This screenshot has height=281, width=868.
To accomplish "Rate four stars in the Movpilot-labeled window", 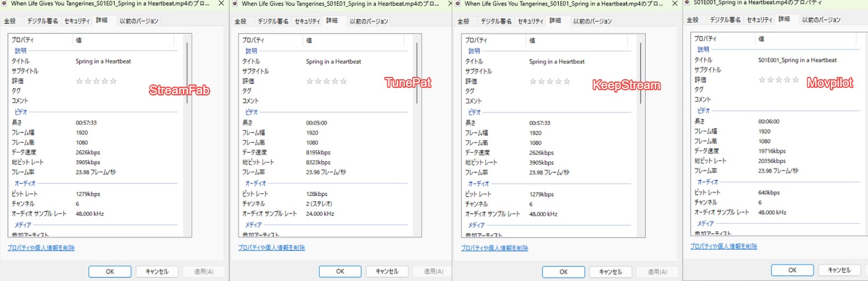I will [x=788, y=80].
